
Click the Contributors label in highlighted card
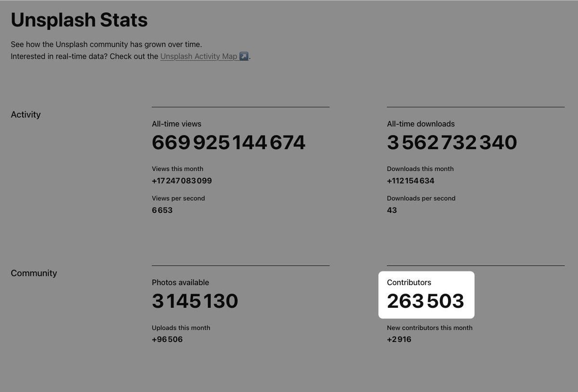point(409,283)
